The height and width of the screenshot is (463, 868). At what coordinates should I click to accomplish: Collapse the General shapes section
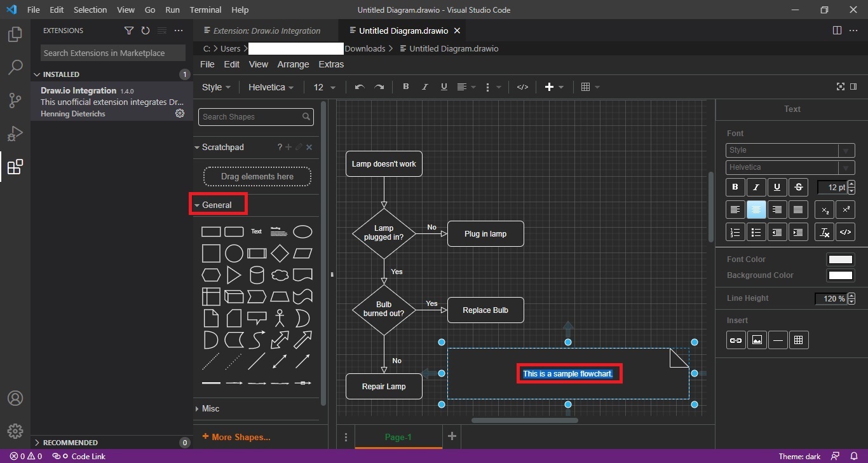[217, 204]
